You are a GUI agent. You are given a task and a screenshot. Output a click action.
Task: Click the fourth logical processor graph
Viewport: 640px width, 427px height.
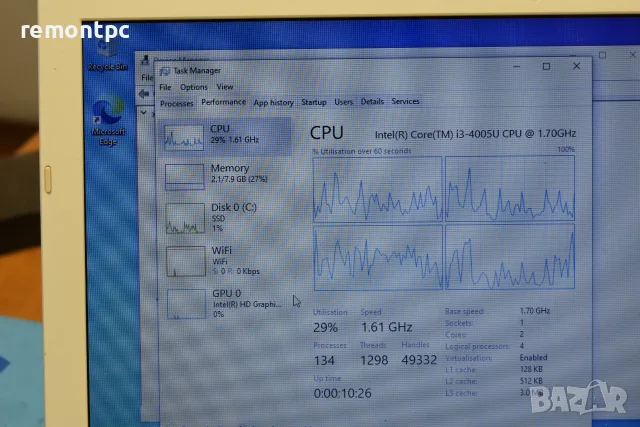510,257
